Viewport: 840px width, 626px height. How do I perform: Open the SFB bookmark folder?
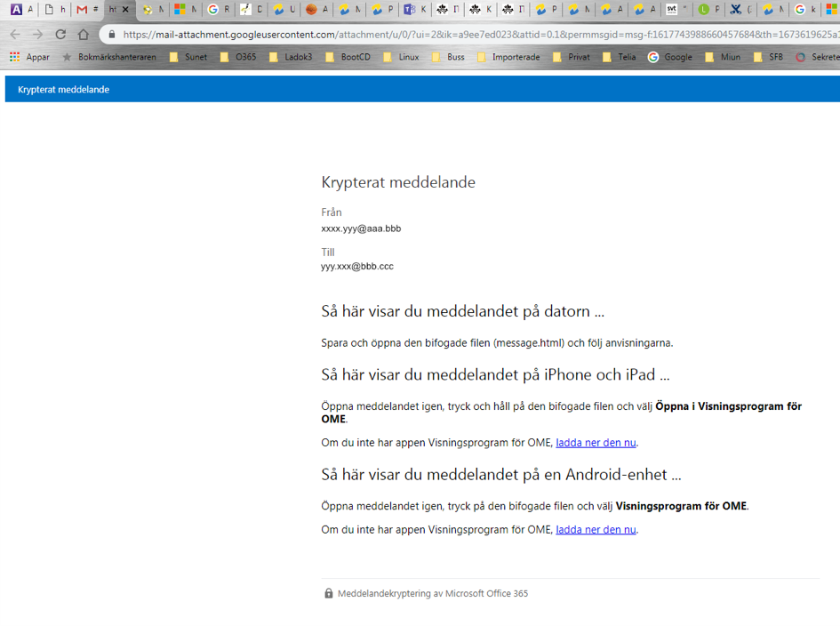coord(768,57)
